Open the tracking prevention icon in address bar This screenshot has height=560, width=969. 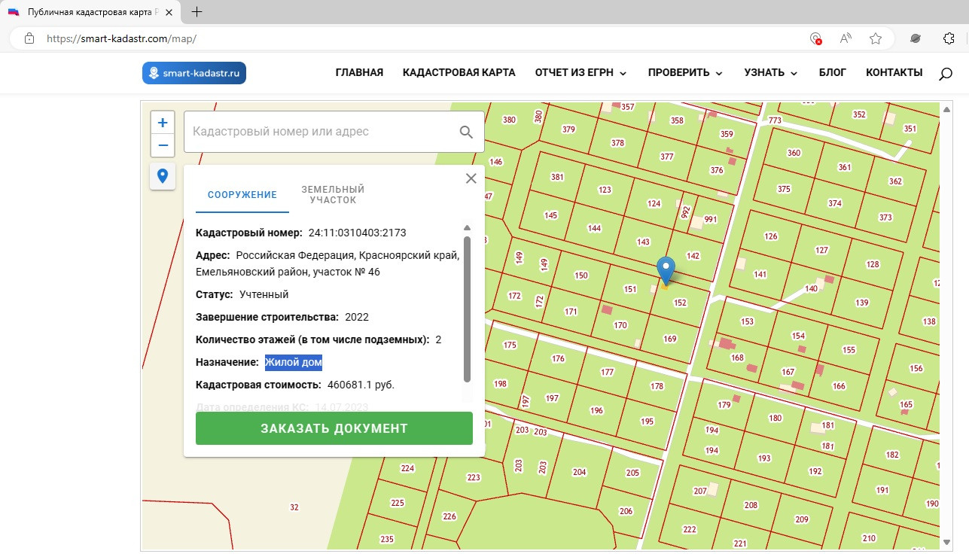point(815,38)
